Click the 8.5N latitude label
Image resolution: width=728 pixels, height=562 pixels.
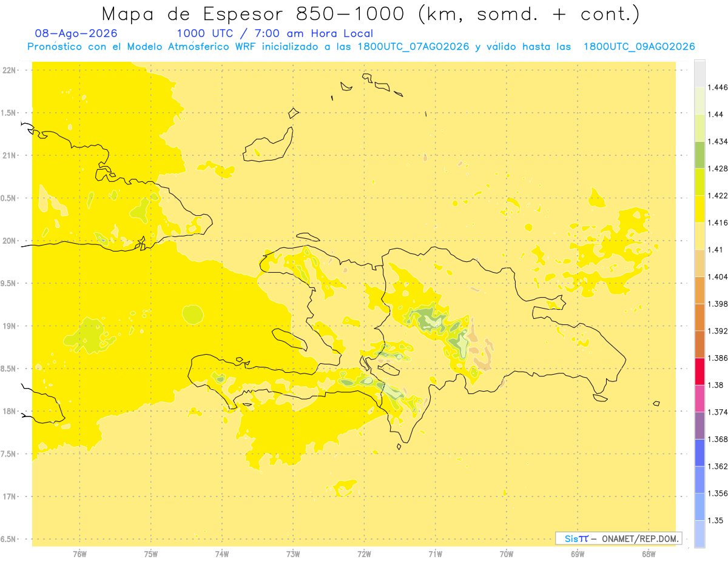click(9, 369)
